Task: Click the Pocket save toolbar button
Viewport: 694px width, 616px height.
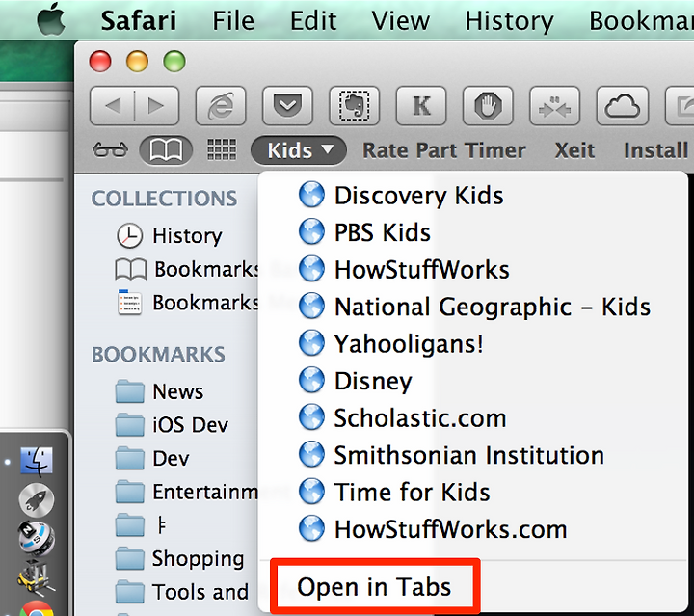Action: 287,106
